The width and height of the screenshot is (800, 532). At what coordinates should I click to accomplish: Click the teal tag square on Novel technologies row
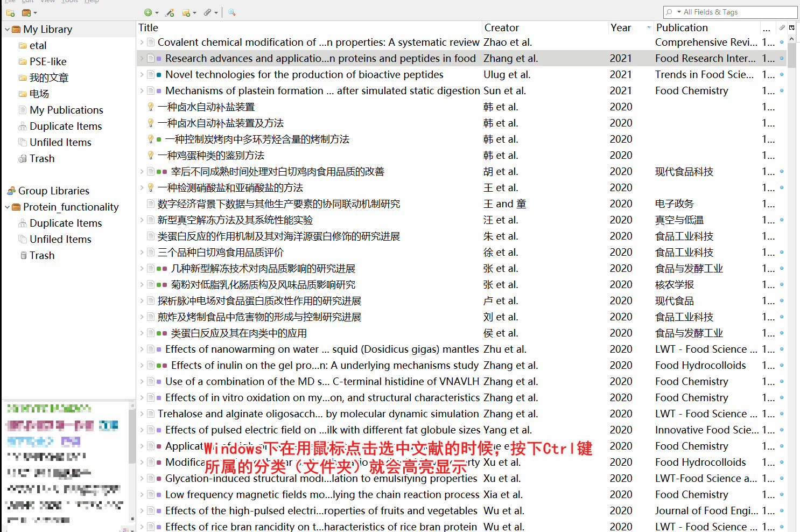coord(159,74)
